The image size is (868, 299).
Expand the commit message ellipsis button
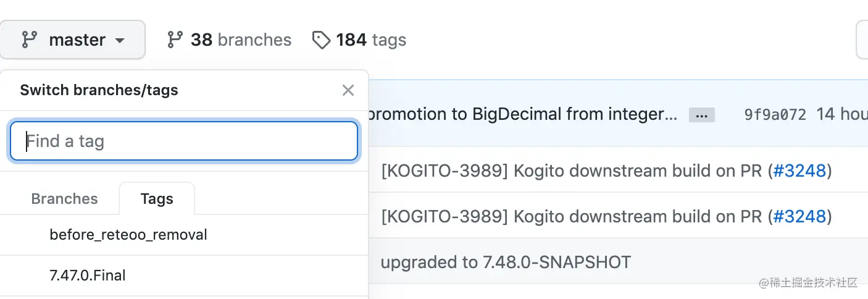pyautogui.click(x=701, y=115)
